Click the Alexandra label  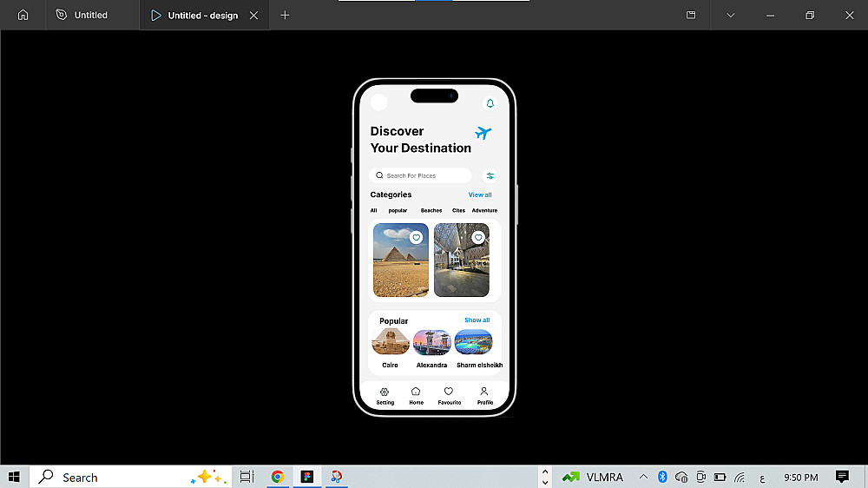coord(431,365)
